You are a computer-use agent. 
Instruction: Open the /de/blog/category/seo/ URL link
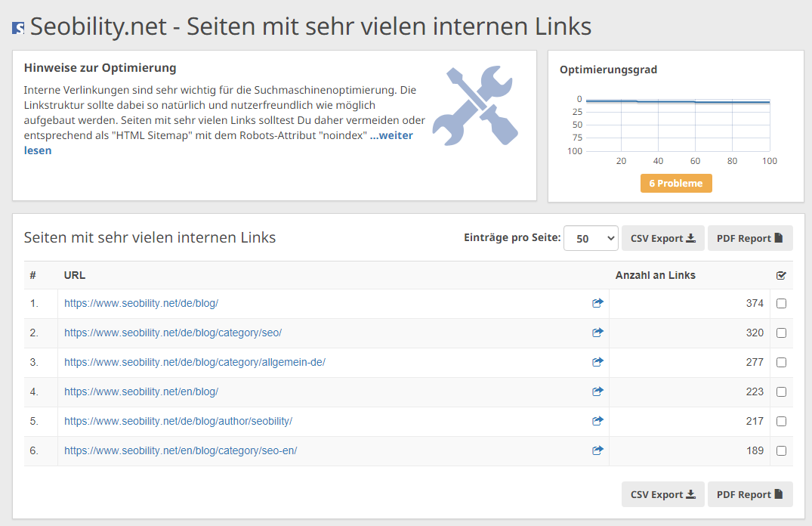point(173,333)
